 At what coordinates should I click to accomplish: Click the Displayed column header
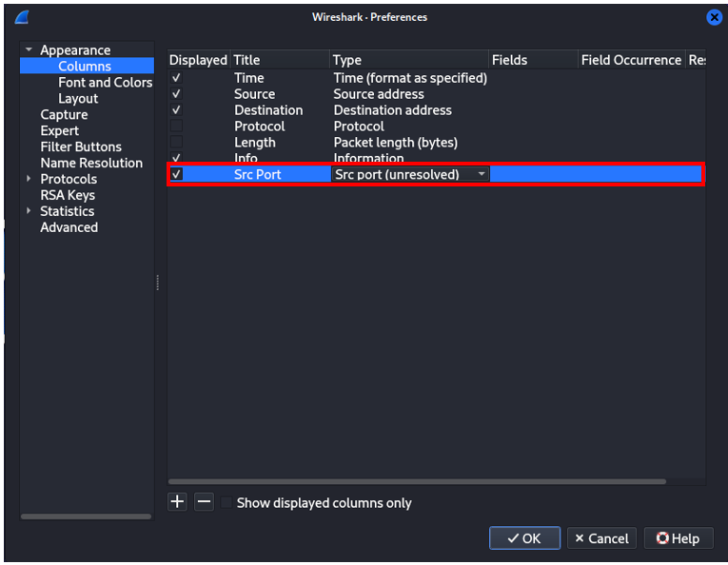click(x=199, y=60)
